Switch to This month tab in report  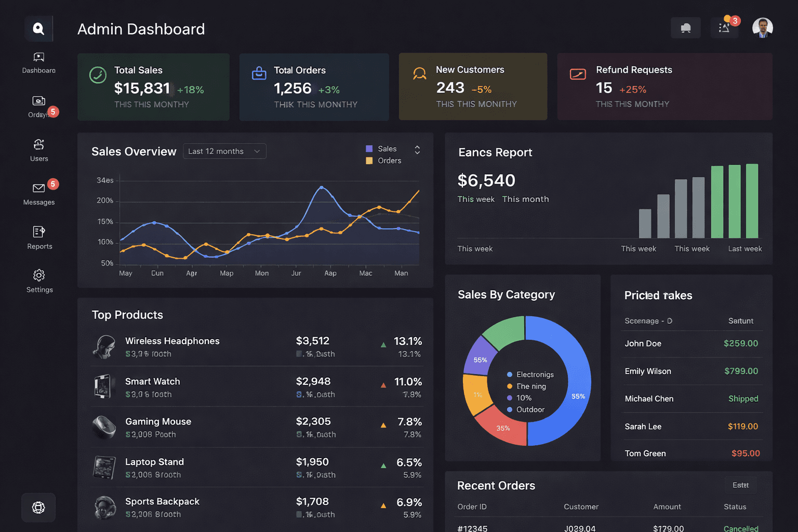click(x=525, y=199)
